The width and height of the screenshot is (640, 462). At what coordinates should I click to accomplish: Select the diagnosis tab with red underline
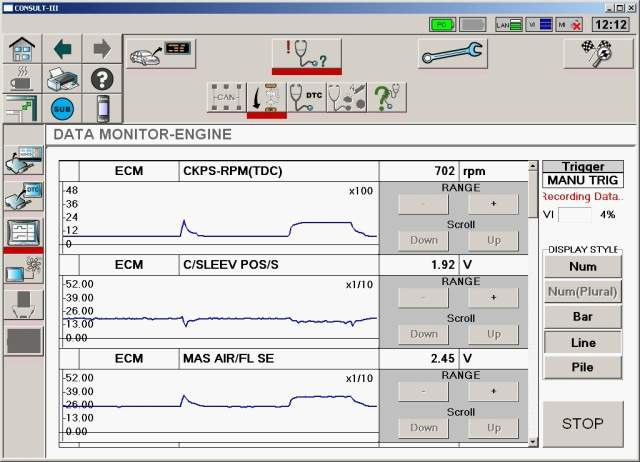pos(306,53)
